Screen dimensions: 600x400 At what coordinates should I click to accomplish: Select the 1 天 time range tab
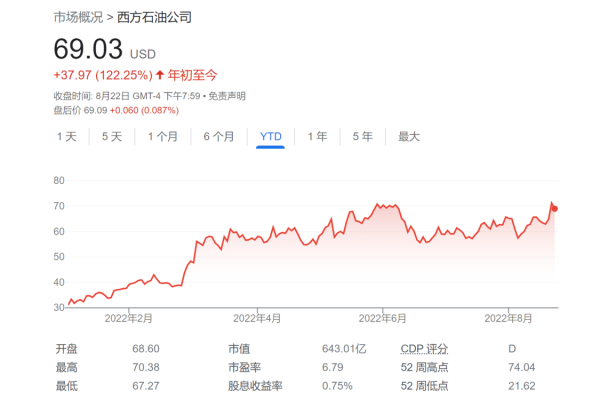click(67, 137)
